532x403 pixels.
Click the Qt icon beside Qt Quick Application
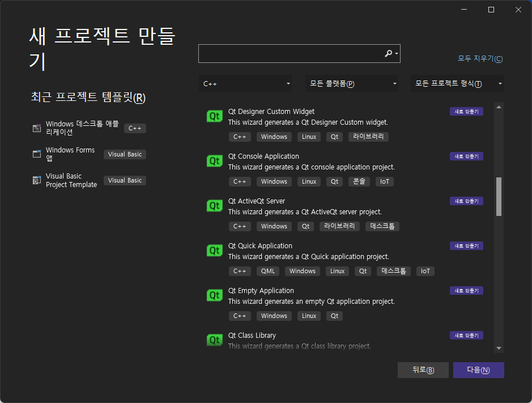[x=214, y=251]
